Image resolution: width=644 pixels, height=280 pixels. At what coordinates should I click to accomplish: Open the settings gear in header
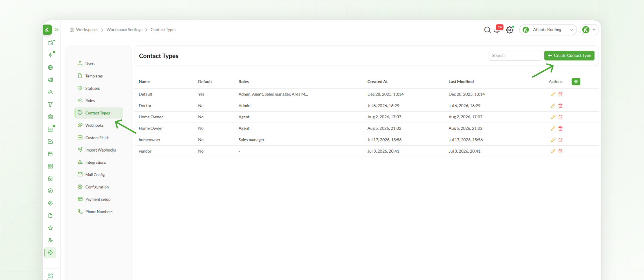(510, 30)
